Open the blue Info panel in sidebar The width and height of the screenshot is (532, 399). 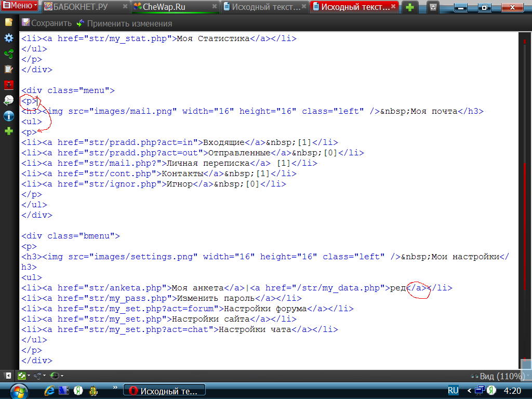9,116
